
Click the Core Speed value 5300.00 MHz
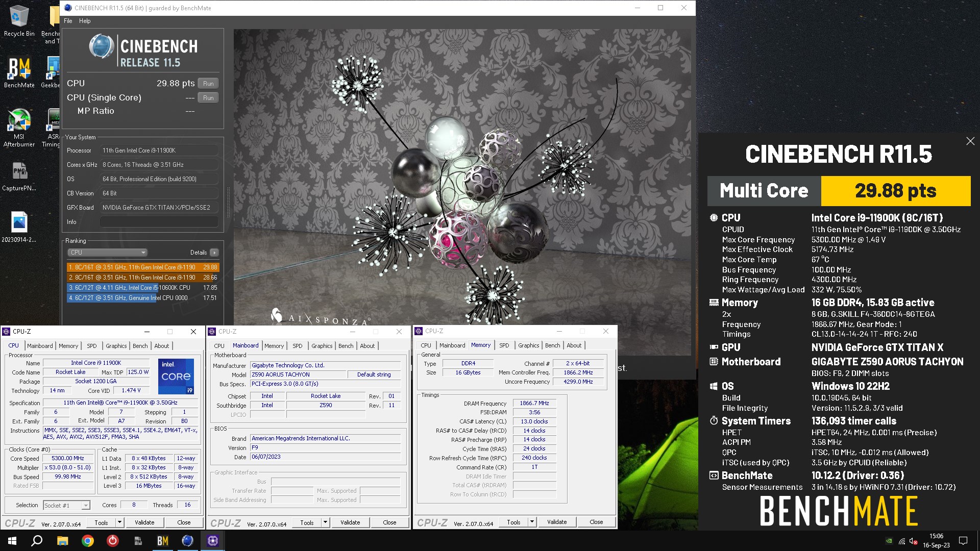[68, 459]
